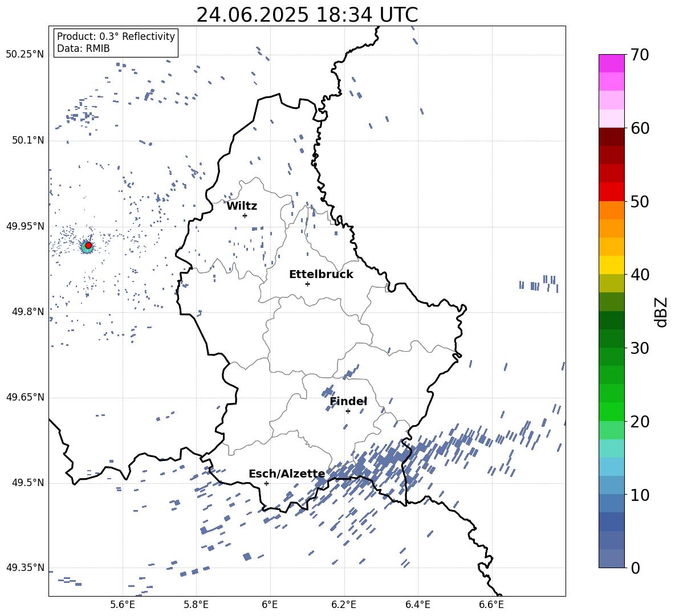Click the 'Data: RMIB' text

[83, 48]
